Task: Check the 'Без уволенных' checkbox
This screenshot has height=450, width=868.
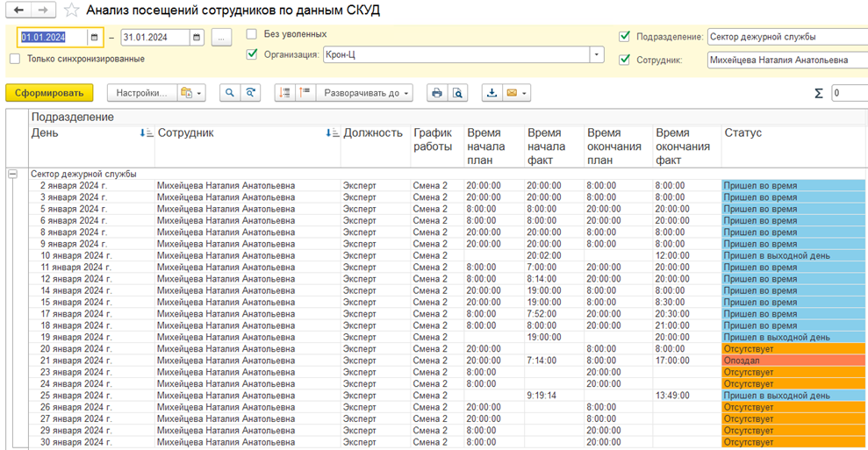Action: point(252,34)
